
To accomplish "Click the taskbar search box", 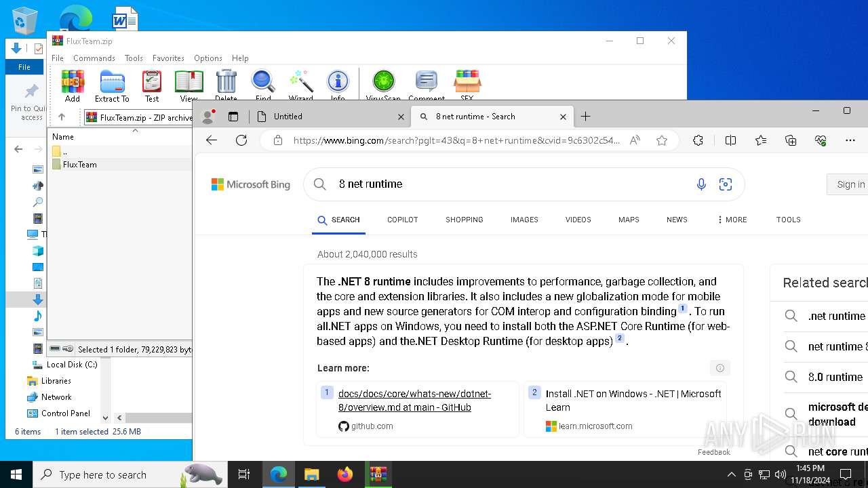I will [130, 474].
